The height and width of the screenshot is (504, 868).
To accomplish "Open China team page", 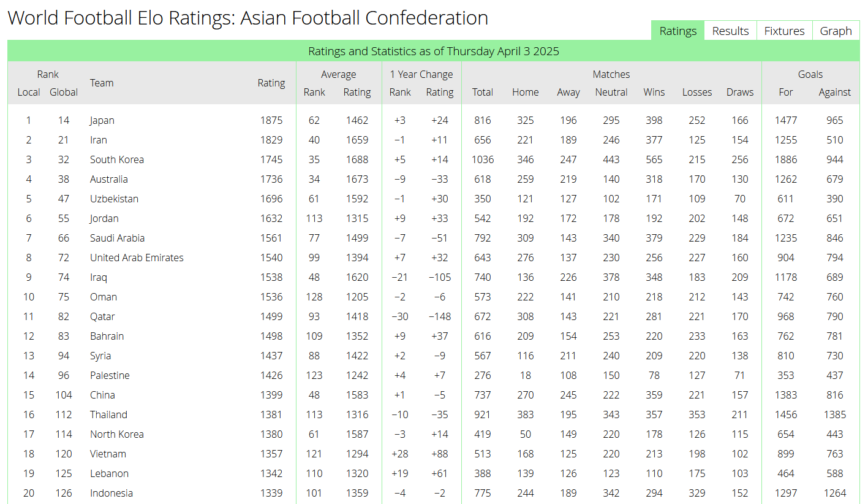I will (102, 395).
